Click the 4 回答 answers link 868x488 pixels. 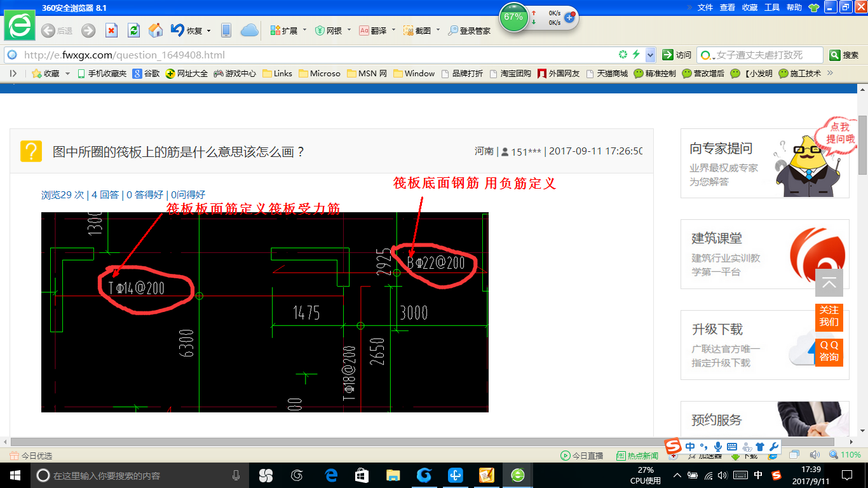coord(105,195)
